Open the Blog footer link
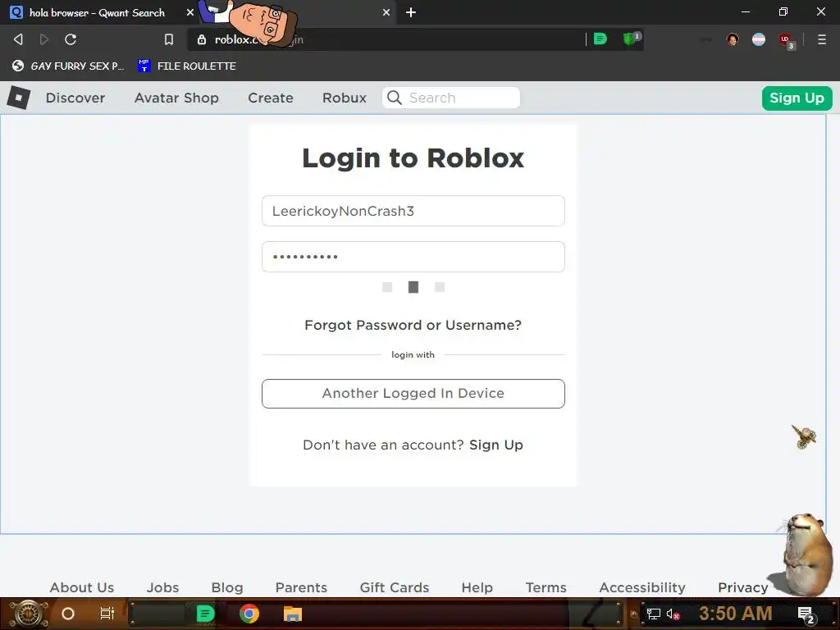Image resolution: width=840 pixels, height=630 pixels. click(227, 587)
